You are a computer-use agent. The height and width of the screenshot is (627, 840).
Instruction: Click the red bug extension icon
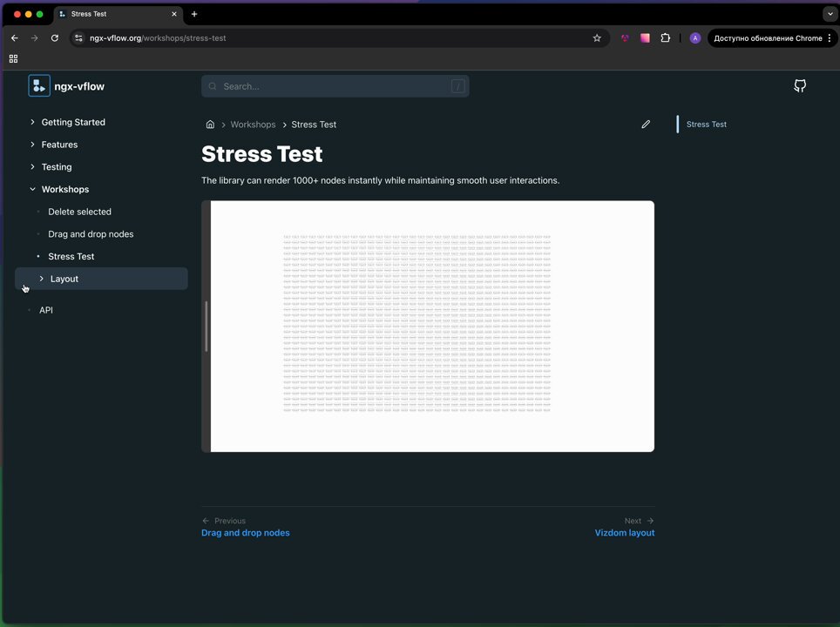tap(625, 38)
